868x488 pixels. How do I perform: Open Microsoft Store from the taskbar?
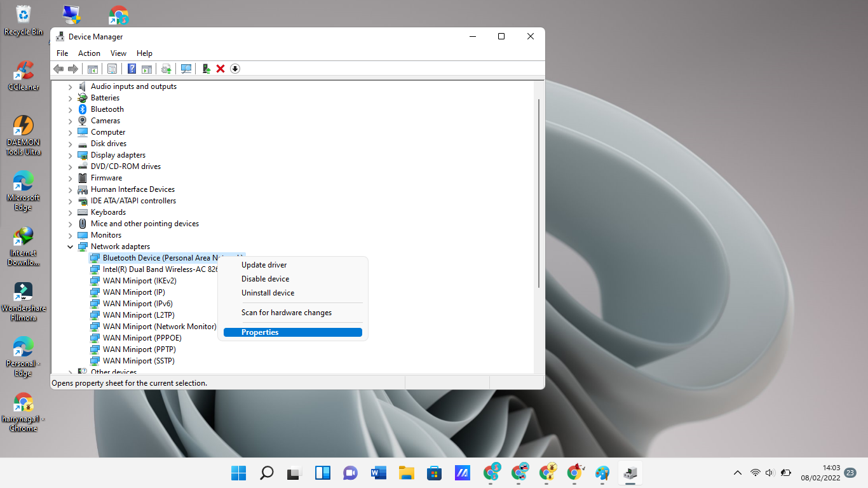(435, 473)
